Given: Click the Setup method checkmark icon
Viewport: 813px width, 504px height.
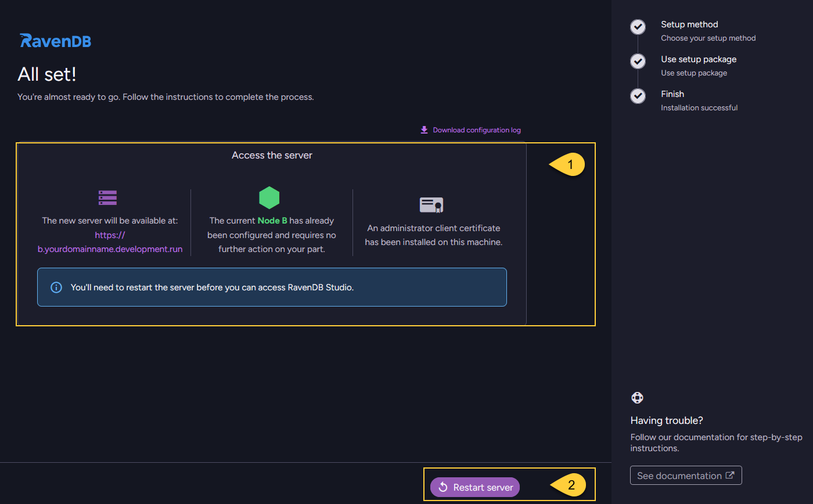Looking at the screenshot, I should coord(638,27).
